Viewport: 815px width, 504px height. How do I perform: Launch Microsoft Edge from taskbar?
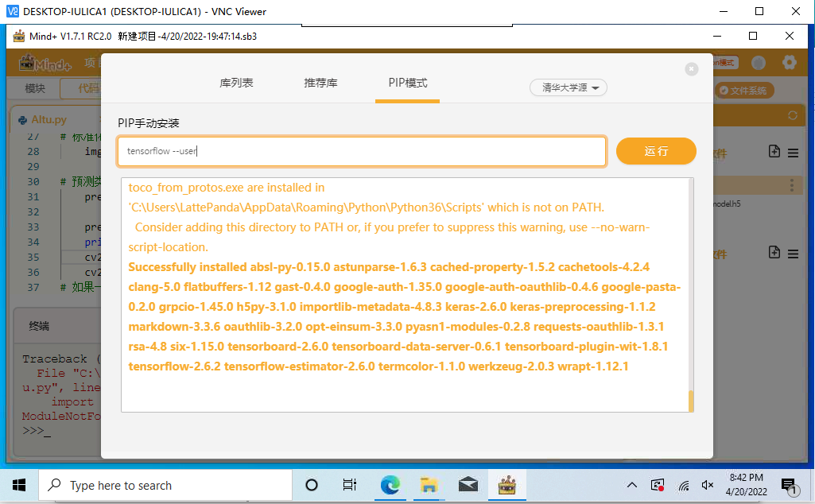coord(390,485)
